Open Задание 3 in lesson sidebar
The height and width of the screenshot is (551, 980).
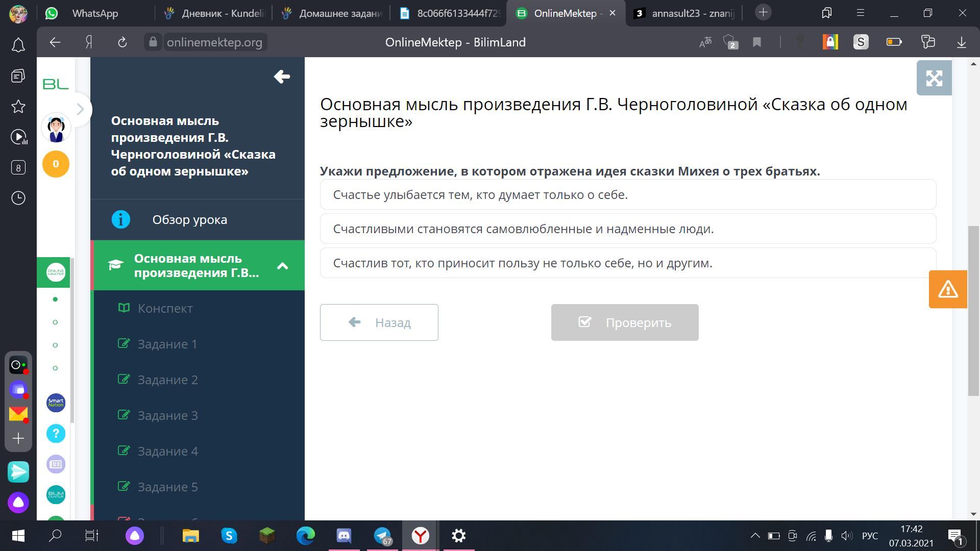(x=167, y=415)
